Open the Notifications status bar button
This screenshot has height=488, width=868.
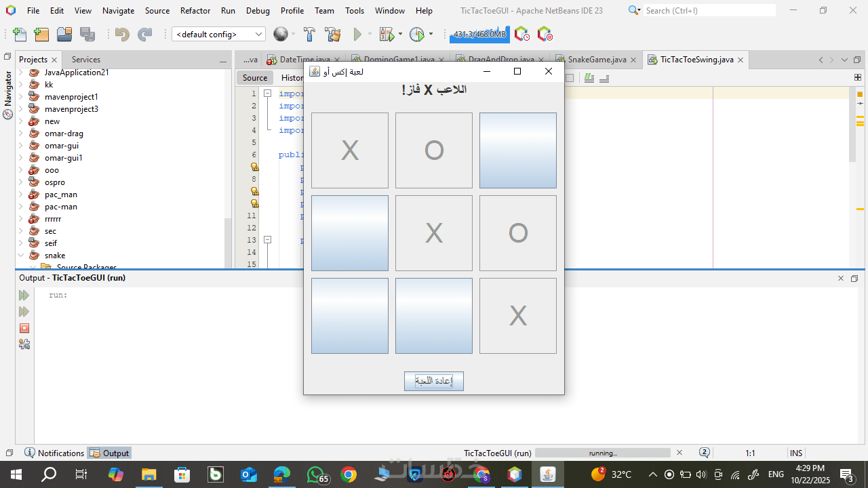pos(54,453)
